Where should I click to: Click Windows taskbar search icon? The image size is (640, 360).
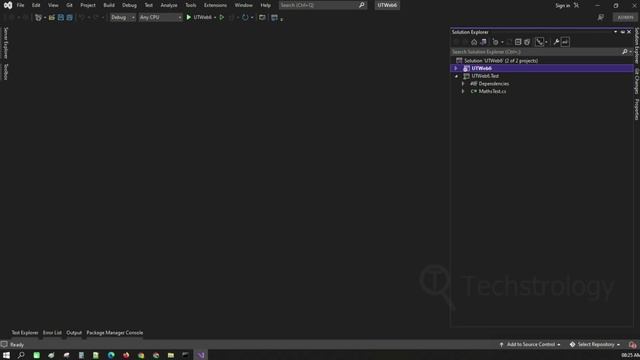(21, 356)
